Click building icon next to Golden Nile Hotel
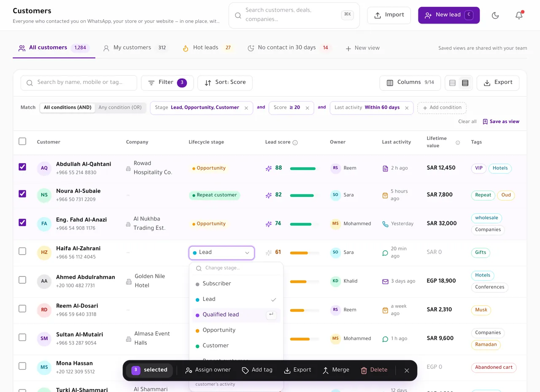 129,281
